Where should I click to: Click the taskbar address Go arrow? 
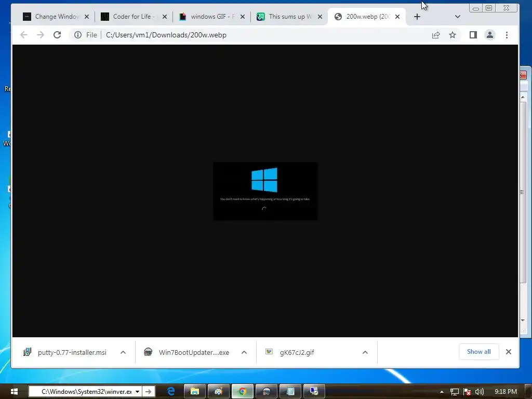point(148,392)
